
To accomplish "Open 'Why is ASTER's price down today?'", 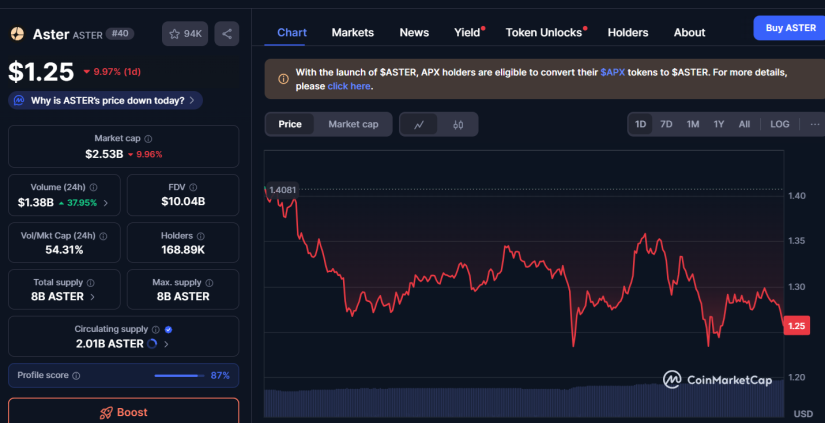I will [105, 100].
